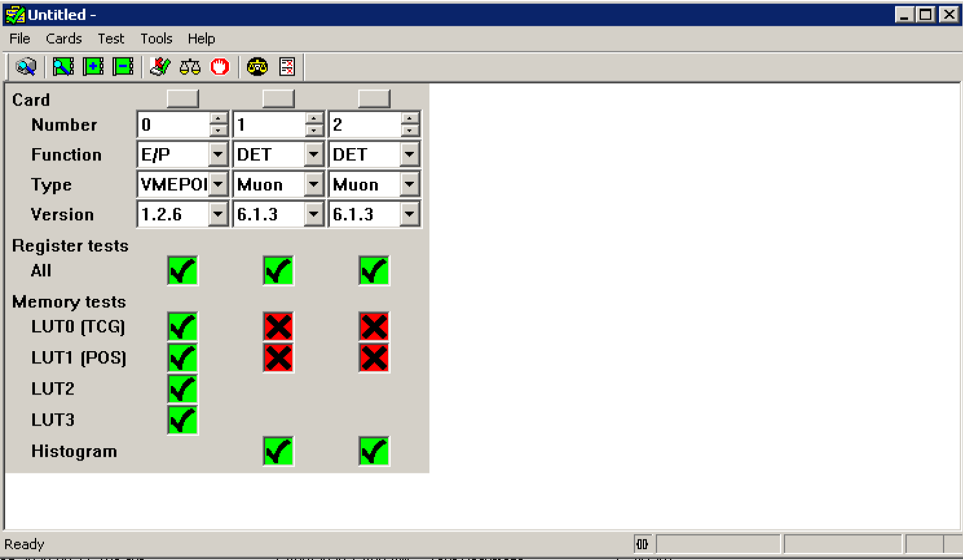
Task: Expand the Version dropdown showing 1.2.6
Action: click(218, 214)
